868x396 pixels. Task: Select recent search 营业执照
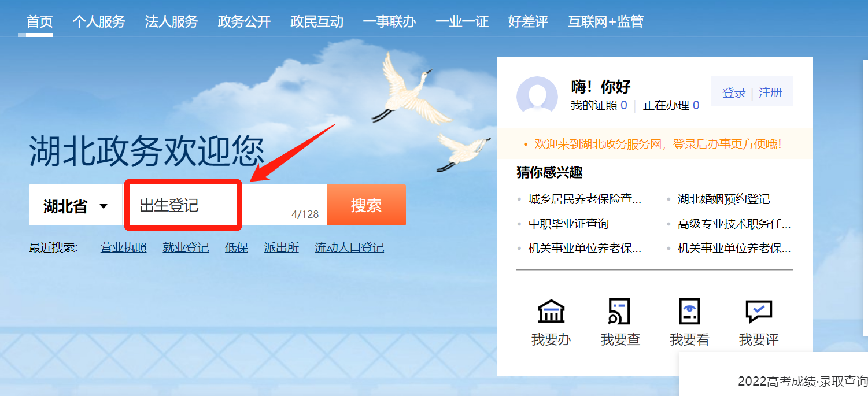pyautogui.click(x=124, y=248)
